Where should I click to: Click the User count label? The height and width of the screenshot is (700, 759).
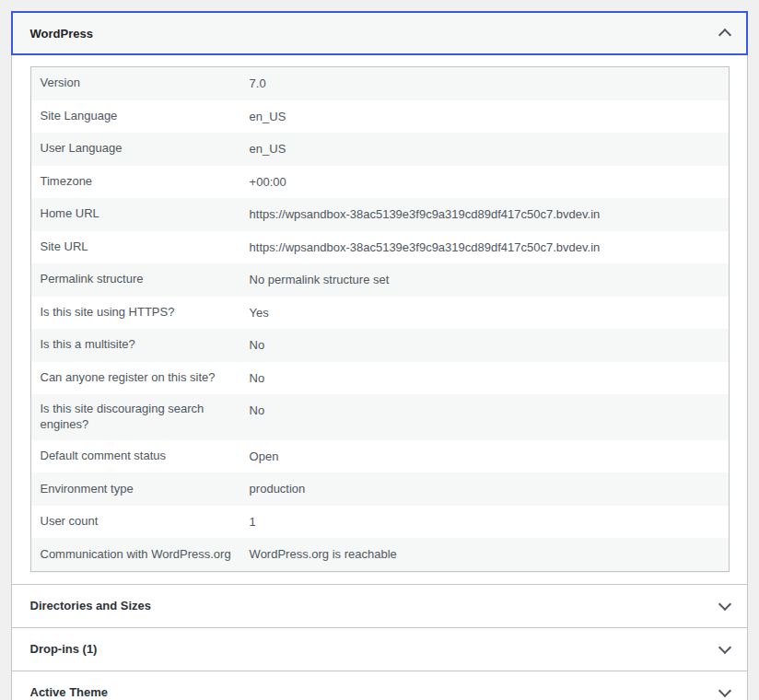pyautogui.click(x=69, y=521)
